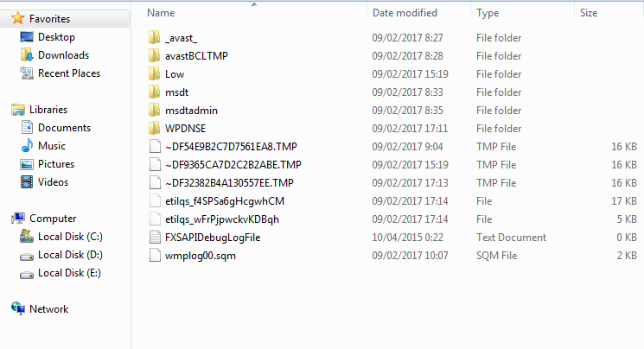This screenshot has height=349, width=644.
Task: Select the Music library icon
Action: 27,146
